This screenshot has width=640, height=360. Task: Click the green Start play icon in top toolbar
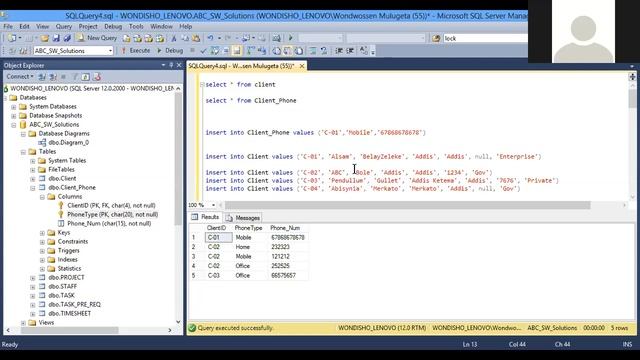(291, 38)
